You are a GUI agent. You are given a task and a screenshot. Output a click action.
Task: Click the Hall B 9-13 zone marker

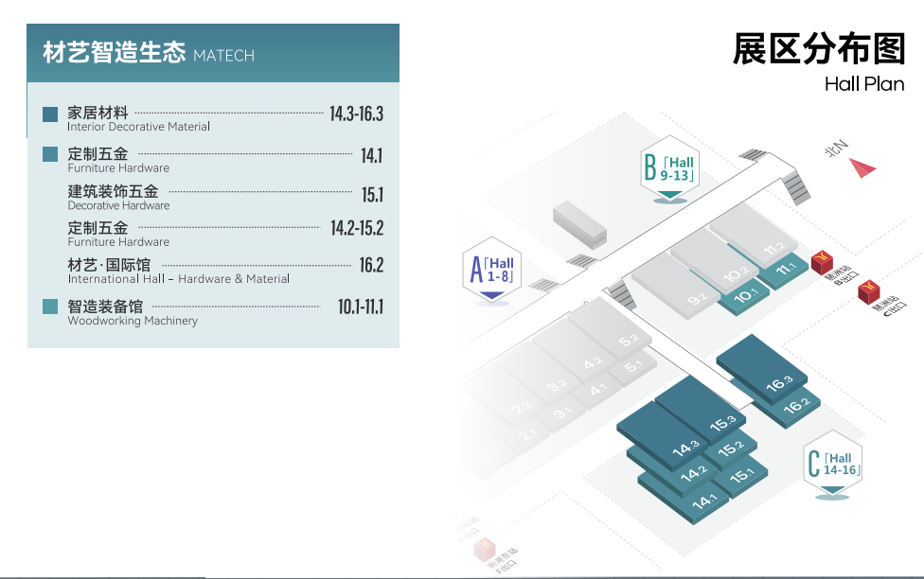click(669, 169)
